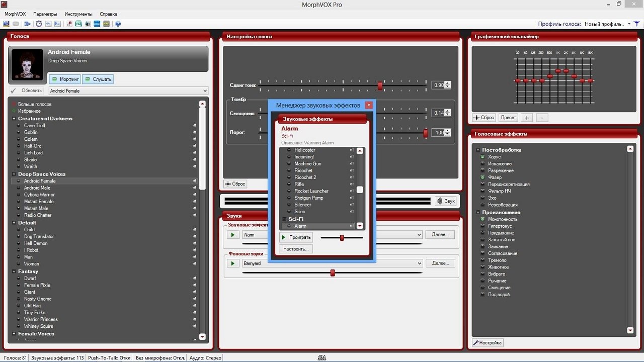Click the stopwatch icon in the toolbar
This screenshot has width=644, height=362.
[x=39, y=24]
